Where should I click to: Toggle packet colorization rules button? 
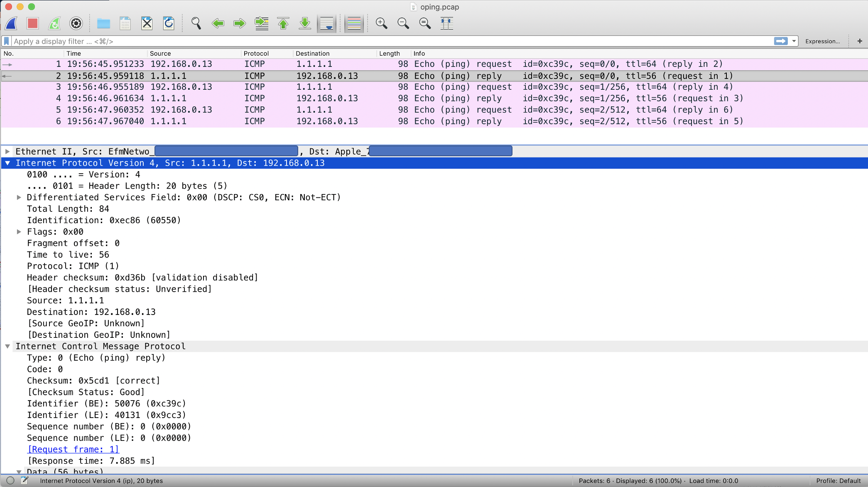[x=354, y=23]
